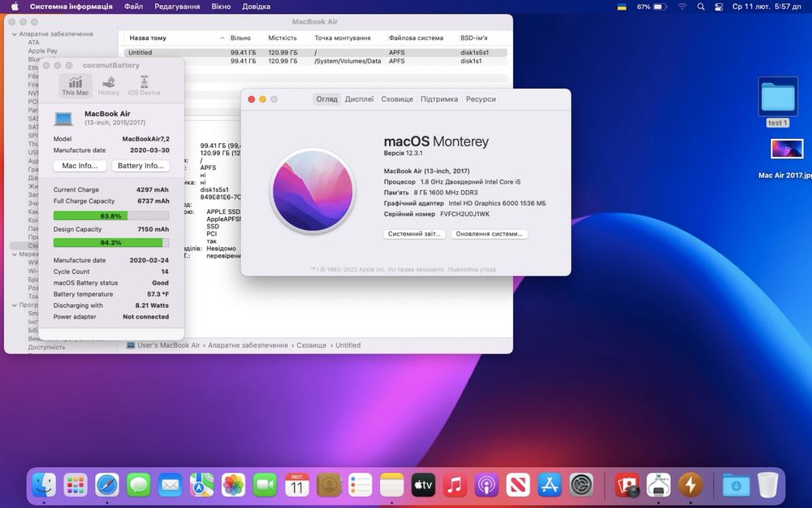Select ATA in the hardware tree
812x508 pixels.
tap(33, 42)
